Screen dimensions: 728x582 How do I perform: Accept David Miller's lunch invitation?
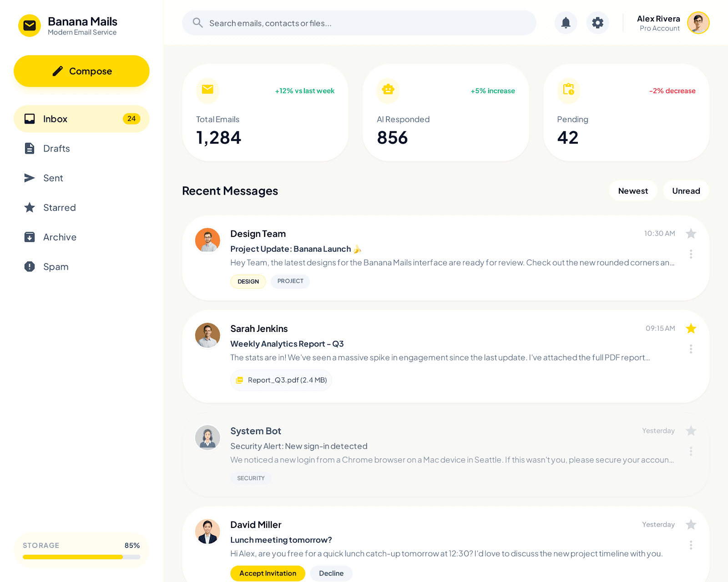click(x=268, y=573)
